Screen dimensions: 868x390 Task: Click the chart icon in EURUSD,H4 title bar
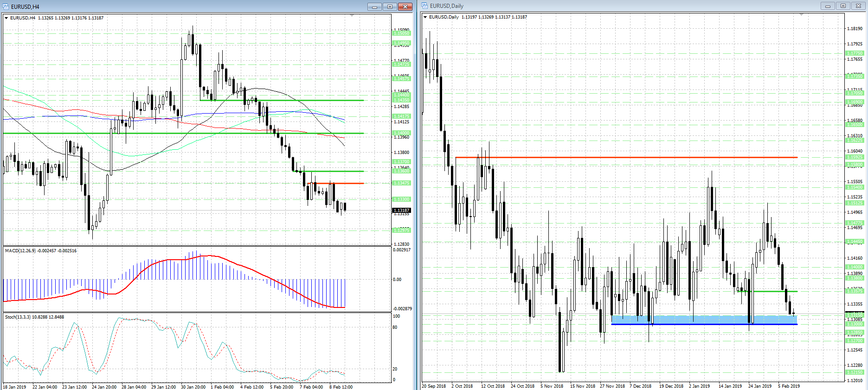pos(6,6)
